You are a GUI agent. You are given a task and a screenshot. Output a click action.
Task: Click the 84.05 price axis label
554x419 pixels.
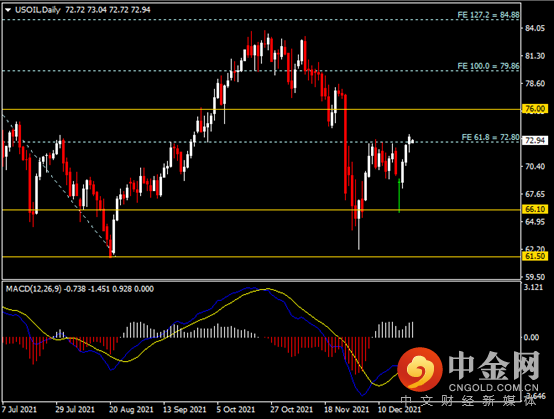click(x=535, y=28)
